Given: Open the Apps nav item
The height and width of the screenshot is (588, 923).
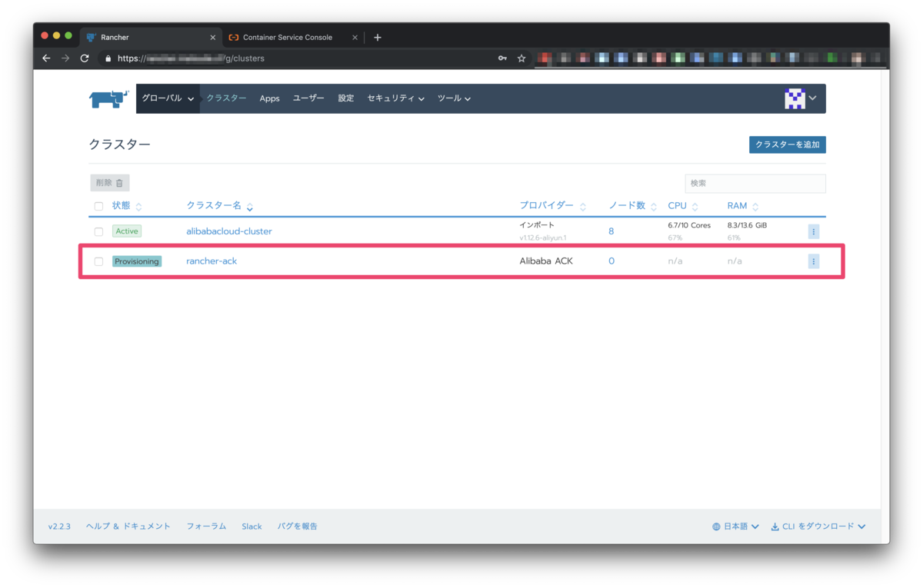Looking at the screenshot, I should point(269,98).
